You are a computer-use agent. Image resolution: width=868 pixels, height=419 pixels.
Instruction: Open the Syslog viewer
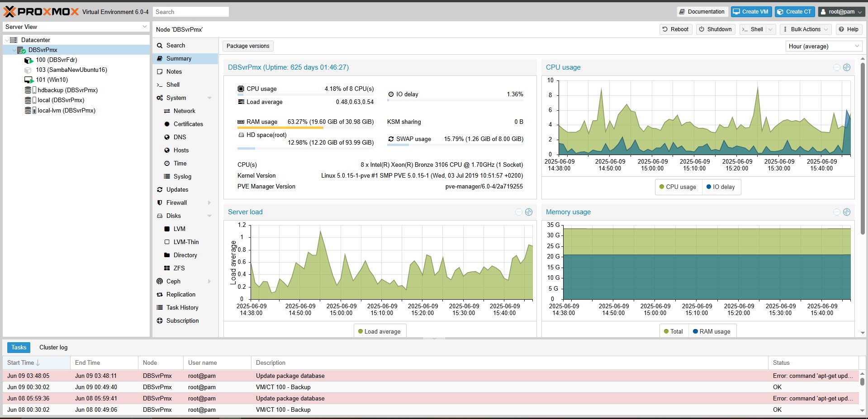(182, 176)
